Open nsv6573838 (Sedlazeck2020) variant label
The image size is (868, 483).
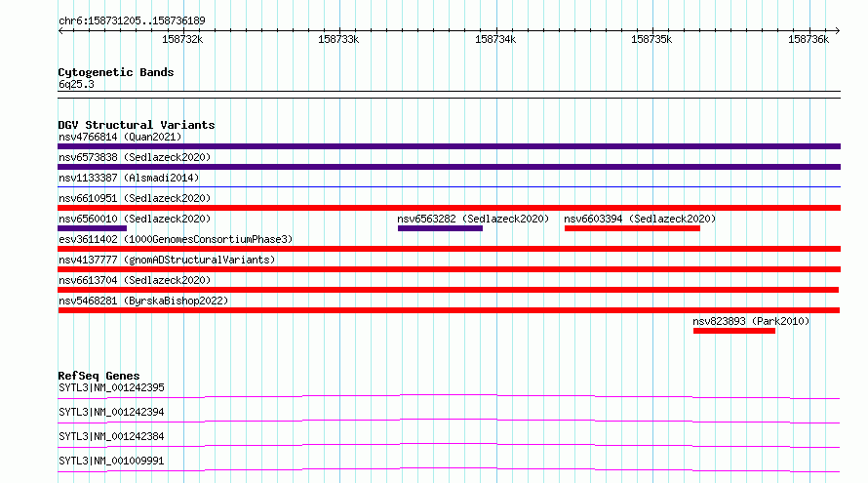135,157
